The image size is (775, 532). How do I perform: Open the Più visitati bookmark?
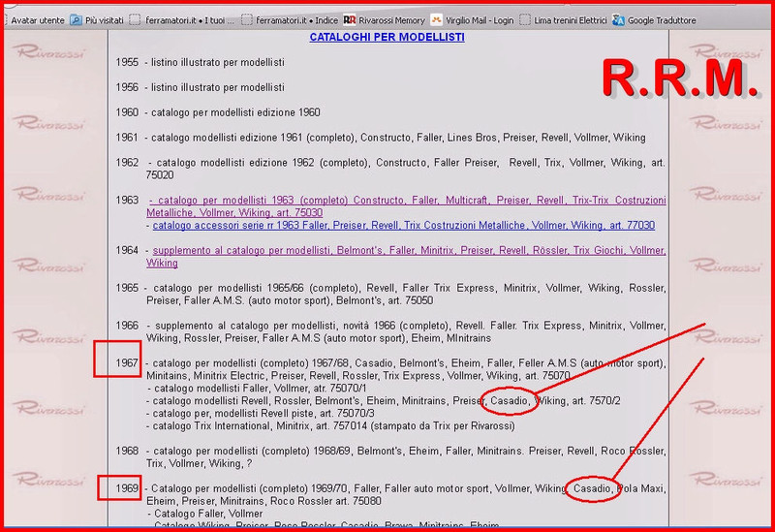click(104, 20)
